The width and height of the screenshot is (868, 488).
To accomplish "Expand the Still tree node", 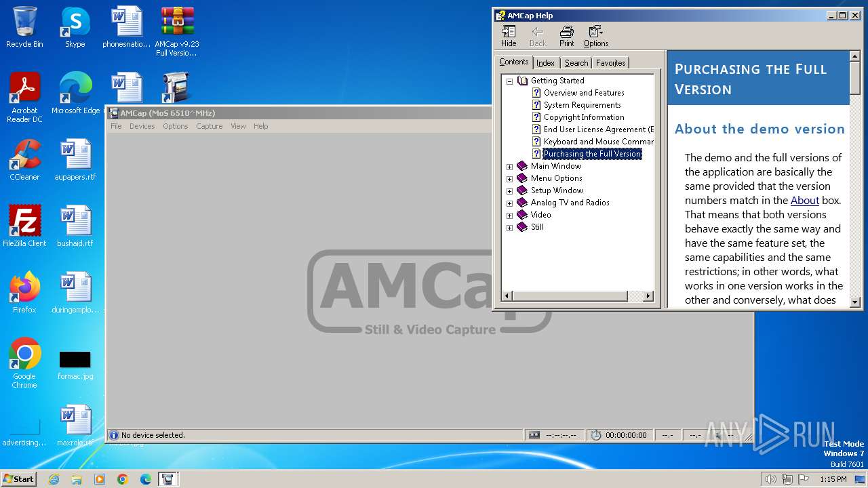I will [x=509, y=227].
